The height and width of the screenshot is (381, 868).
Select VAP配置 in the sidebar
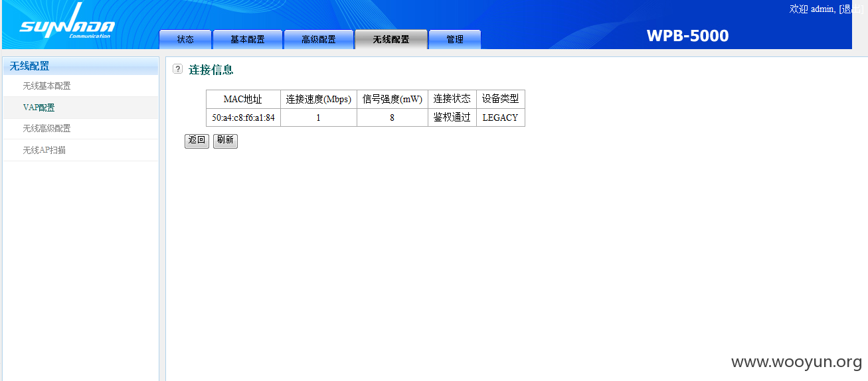tap(39, 108)
